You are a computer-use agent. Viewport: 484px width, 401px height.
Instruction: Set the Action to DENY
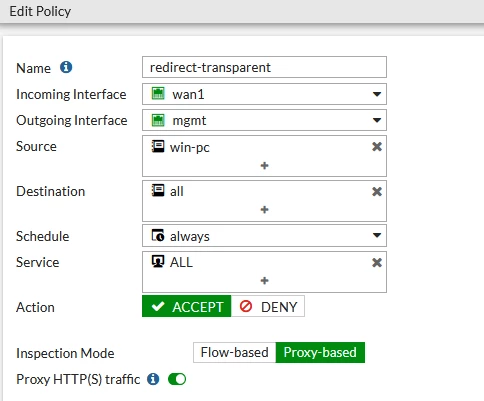tap(268, 306)
